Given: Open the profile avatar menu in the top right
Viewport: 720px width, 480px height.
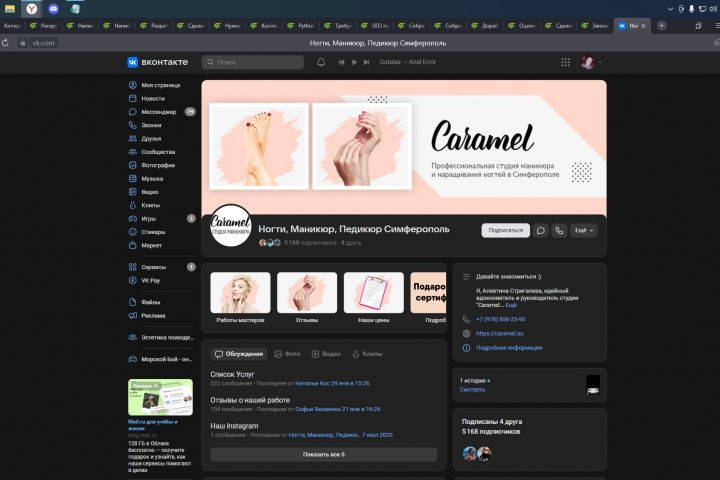Looking at the screenshot, I should (591, 62).
